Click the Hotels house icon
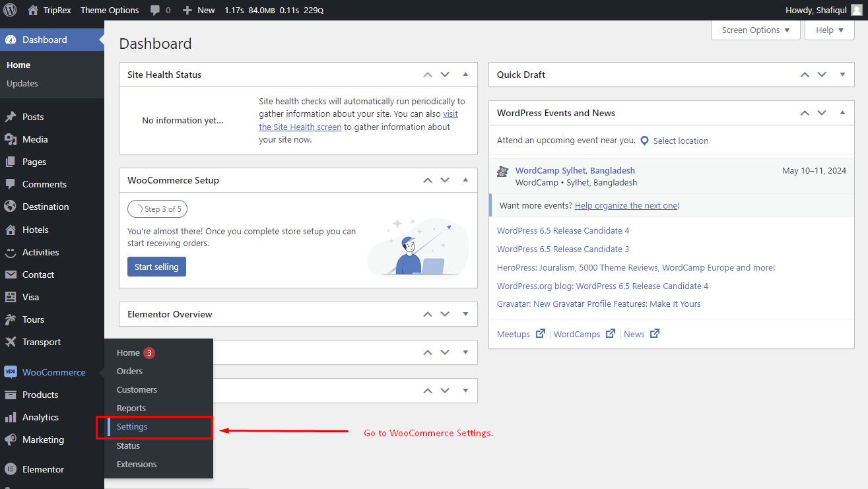The width and height of the screenshot is (868, 489). click(11, 230)
